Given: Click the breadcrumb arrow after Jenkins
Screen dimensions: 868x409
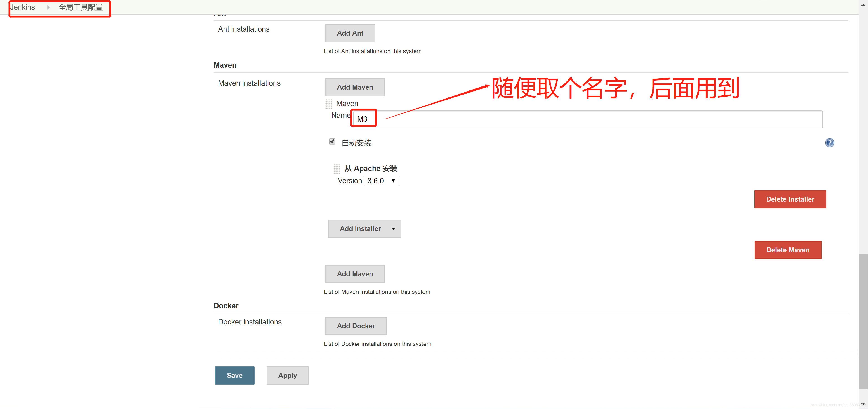Looking at the screenshot, I should pos(49,7).
